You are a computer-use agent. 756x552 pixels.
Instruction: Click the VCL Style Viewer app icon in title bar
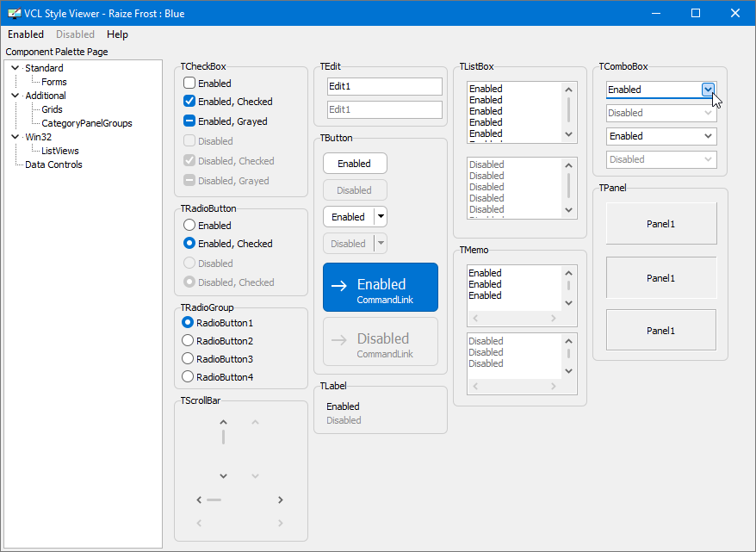coord(15,13)
